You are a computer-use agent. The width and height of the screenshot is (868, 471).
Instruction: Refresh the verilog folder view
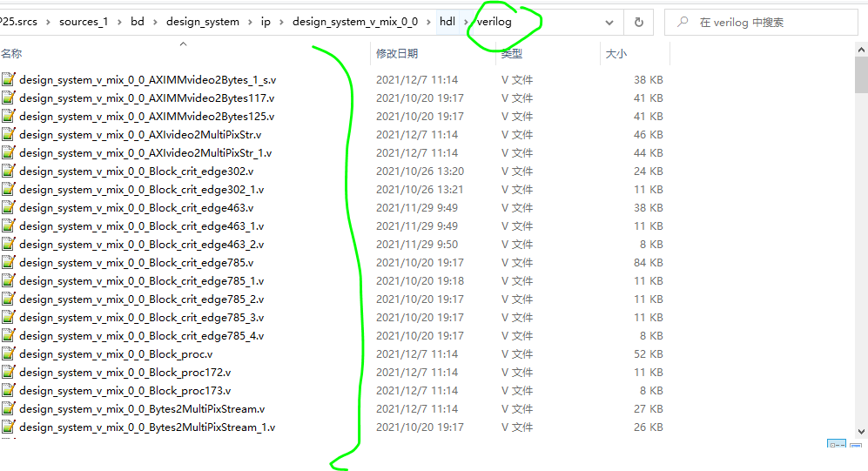pos(639,22)
